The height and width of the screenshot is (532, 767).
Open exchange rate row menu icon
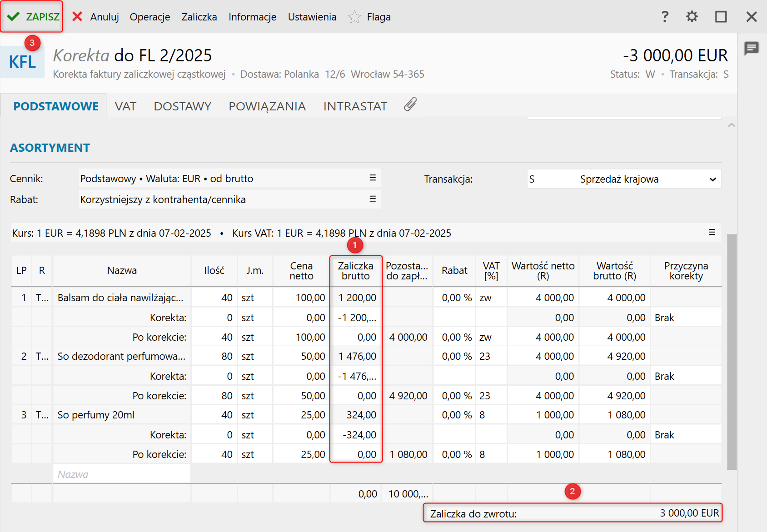tap(712, 232)
